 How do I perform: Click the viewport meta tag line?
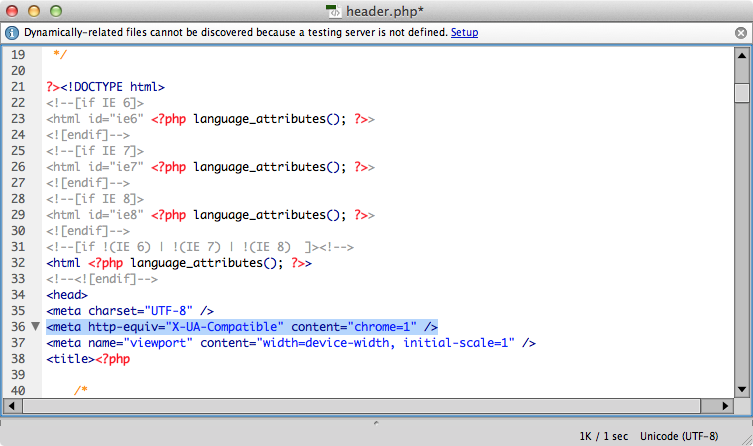pyautogui.click(x=291, y=343)
